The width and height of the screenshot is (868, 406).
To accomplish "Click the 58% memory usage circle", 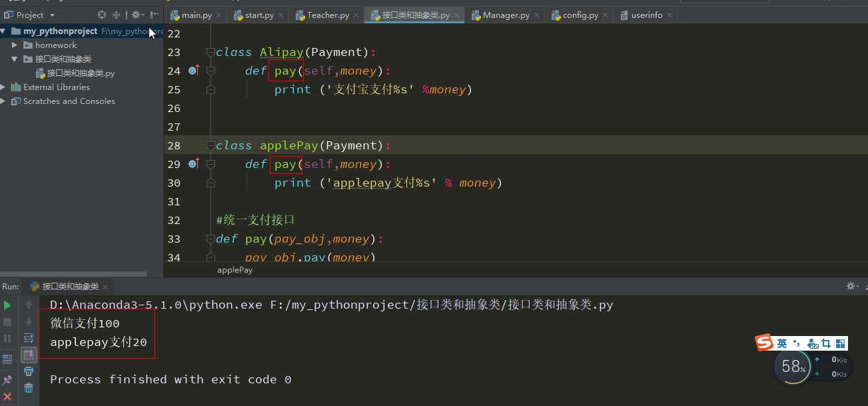I will pyautogui.click(x=793, y=367).
